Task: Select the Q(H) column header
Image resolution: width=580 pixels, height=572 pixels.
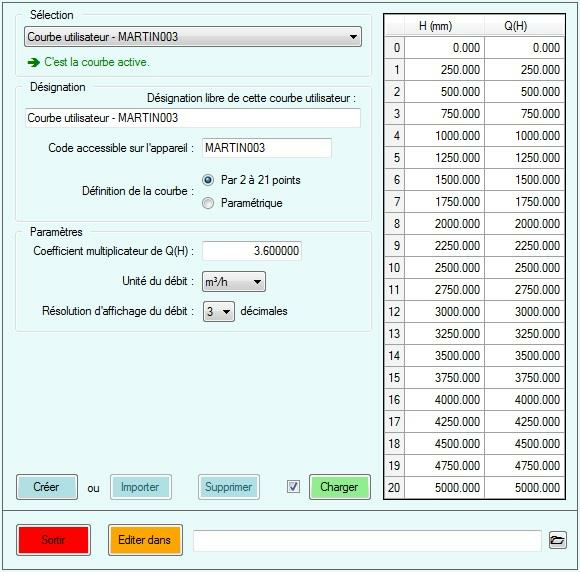Action: click(x=525, y=26)
